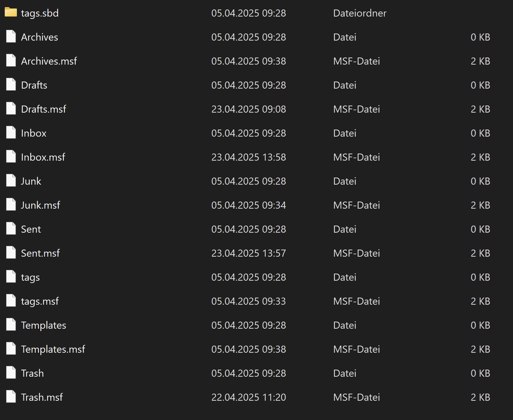Click the Inbox file icon
This screenshot has width=513, height=420.
11,133
